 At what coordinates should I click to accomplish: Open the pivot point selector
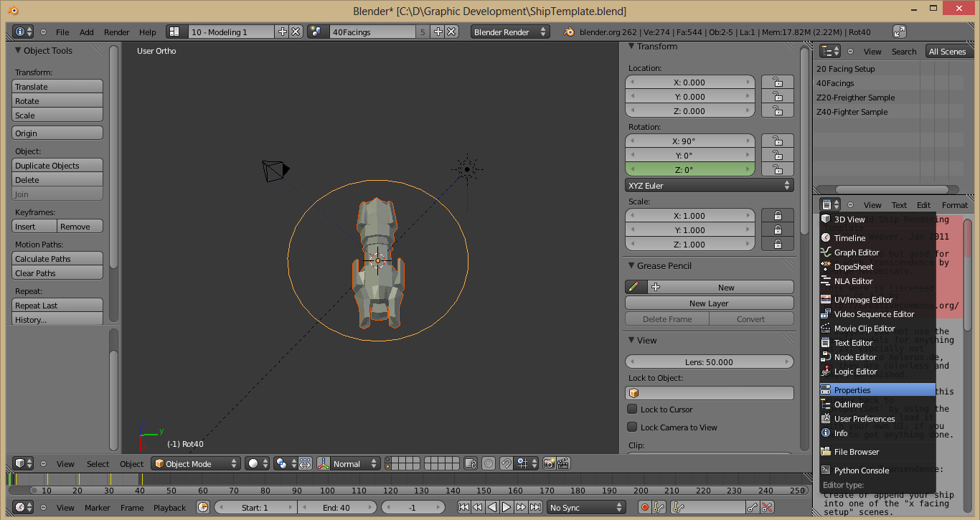coord(286,463)
